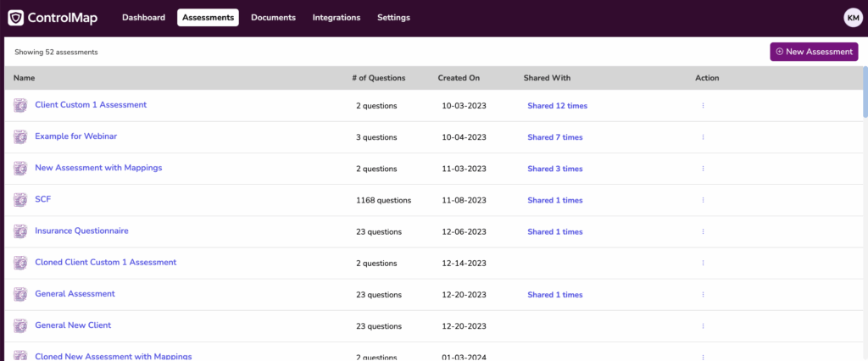Open action menu for Client Custom 1 Assessment
The image size is (868, 361).
click(x=703, y=106)
